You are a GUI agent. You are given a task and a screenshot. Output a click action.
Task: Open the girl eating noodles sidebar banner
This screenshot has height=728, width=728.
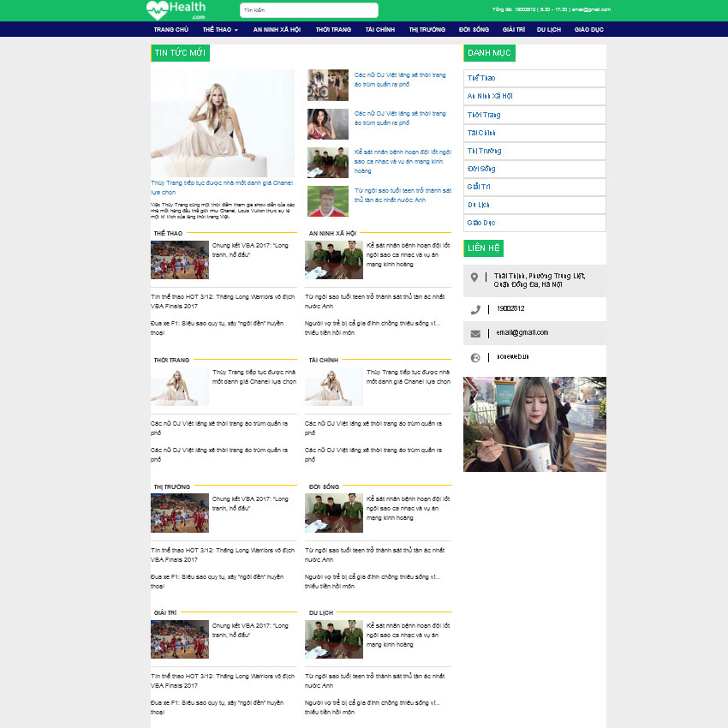(534, 424)
